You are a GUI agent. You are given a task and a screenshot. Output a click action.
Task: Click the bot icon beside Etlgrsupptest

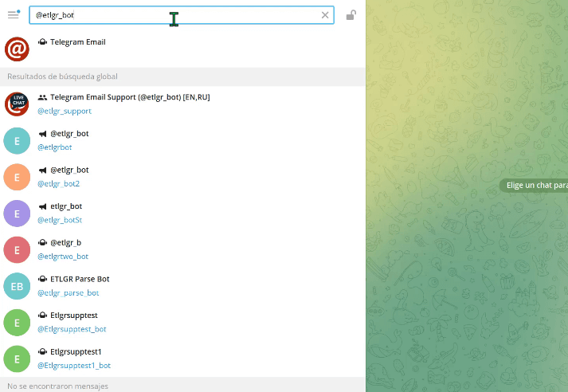pyautogui.click(x=42, y=316)
